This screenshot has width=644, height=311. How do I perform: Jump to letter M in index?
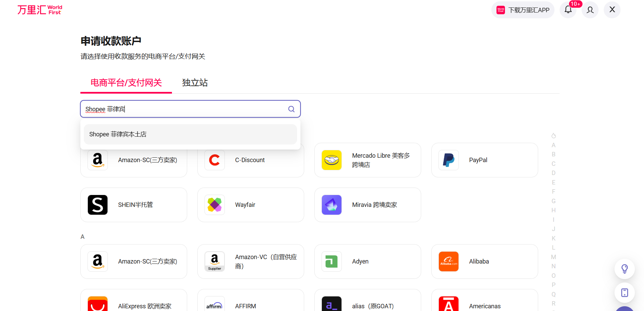click(x=553, y=257)
